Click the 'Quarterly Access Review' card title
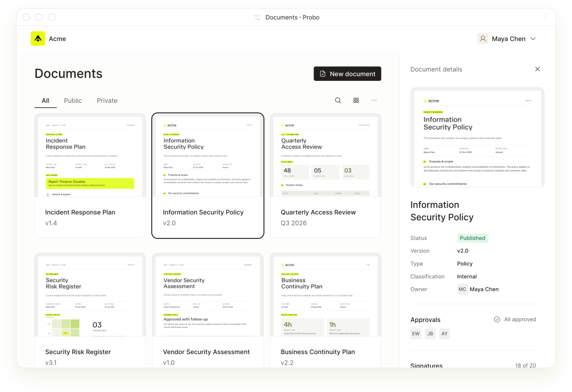 coord(318,212)
